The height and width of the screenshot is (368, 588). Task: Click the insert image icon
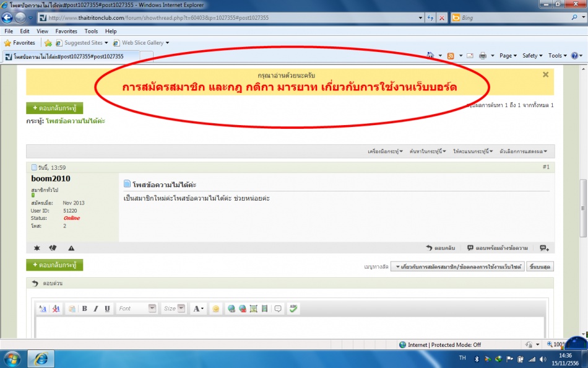coord(253,309)
